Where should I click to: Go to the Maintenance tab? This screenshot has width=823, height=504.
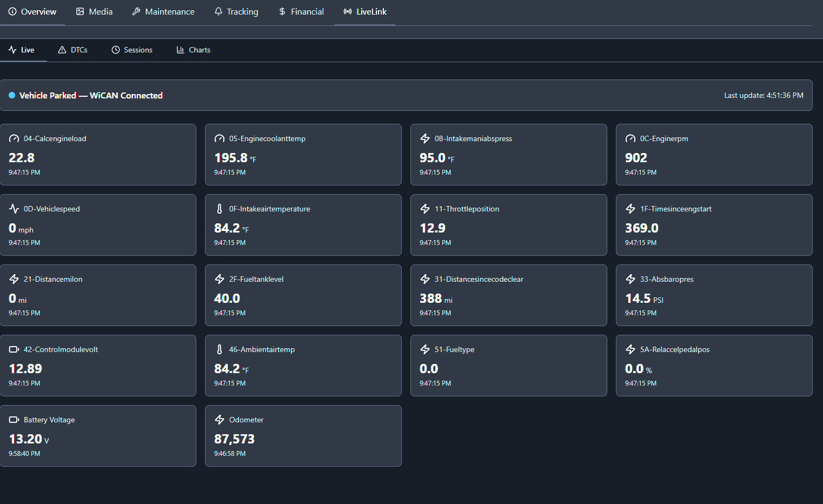pos(163,12)
